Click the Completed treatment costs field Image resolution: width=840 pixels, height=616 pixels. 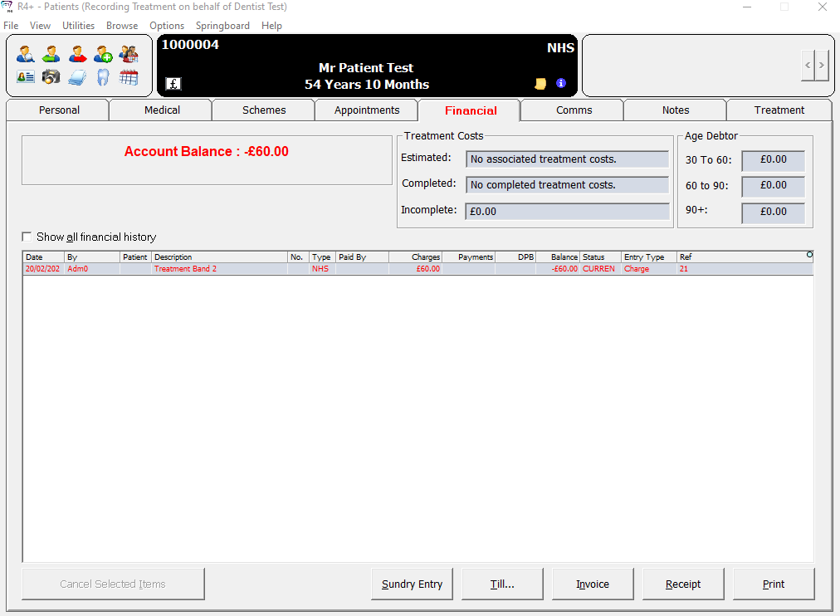click(x=567, y=185)
